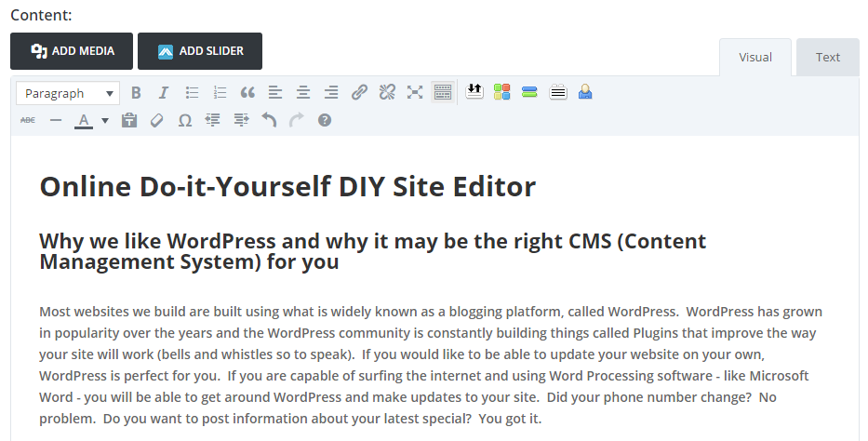Click the Add Slider button
This screenshot has height=441, width=868.
199,51
